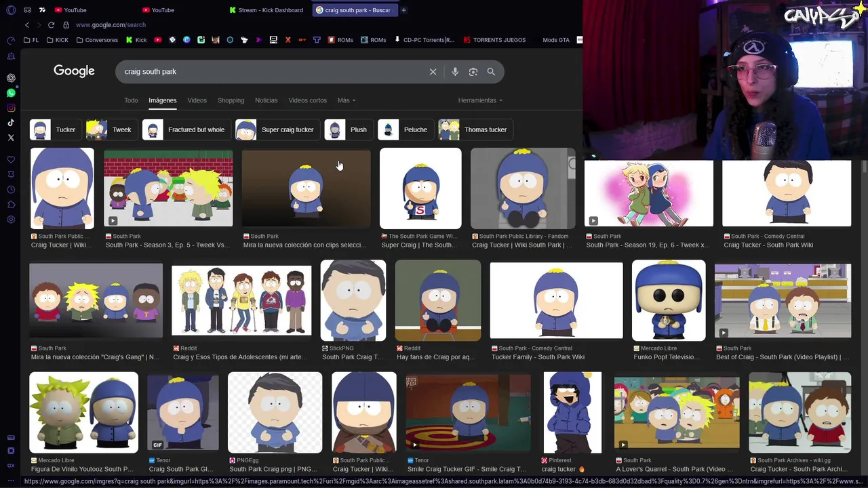
Task: Start voice search with the microphone icon
Action: pyautogui.click(x=455, y=72)
